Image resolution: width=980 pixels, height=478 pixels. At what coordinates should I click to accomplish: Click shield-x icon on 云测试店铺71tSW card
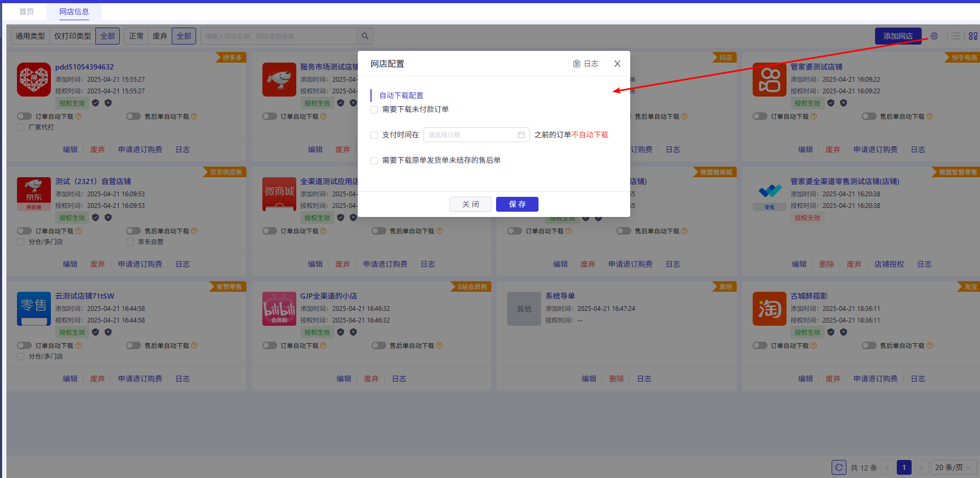108,332
